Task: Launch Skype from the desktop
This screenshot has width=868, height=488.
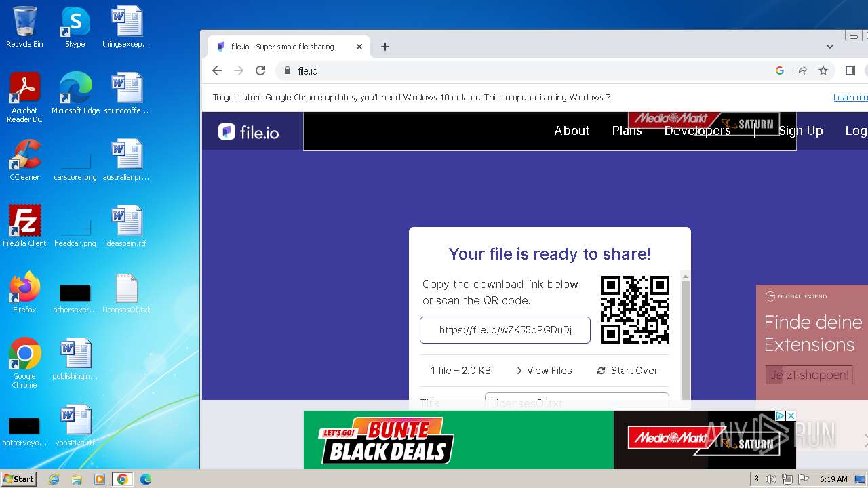Action: (x=75, y=27)
